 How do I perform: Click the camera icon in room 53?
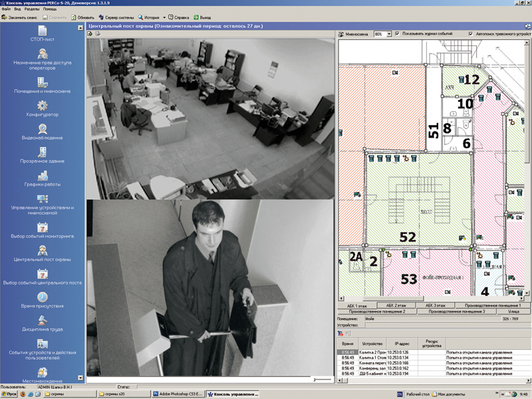pyautogui.click(x=448, y=292)
